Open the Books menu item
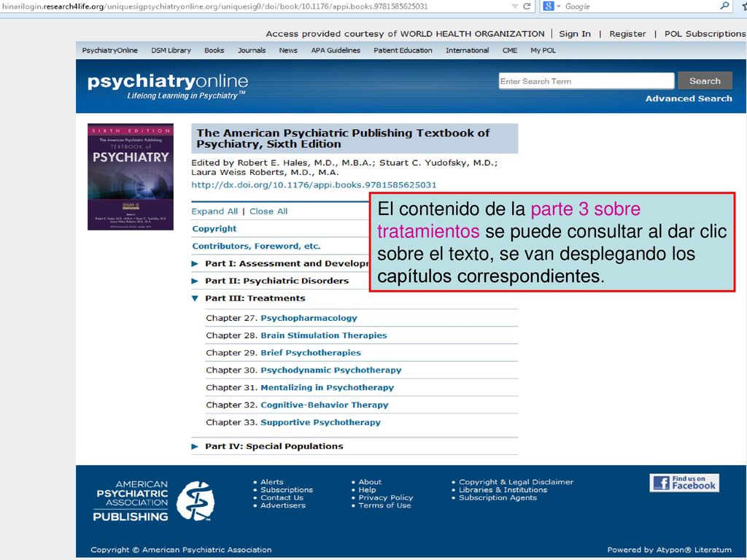 tap(214, 50)
